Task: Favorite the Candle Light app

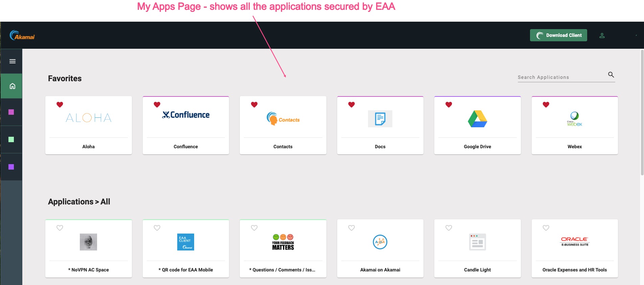Action: (448, 228)
